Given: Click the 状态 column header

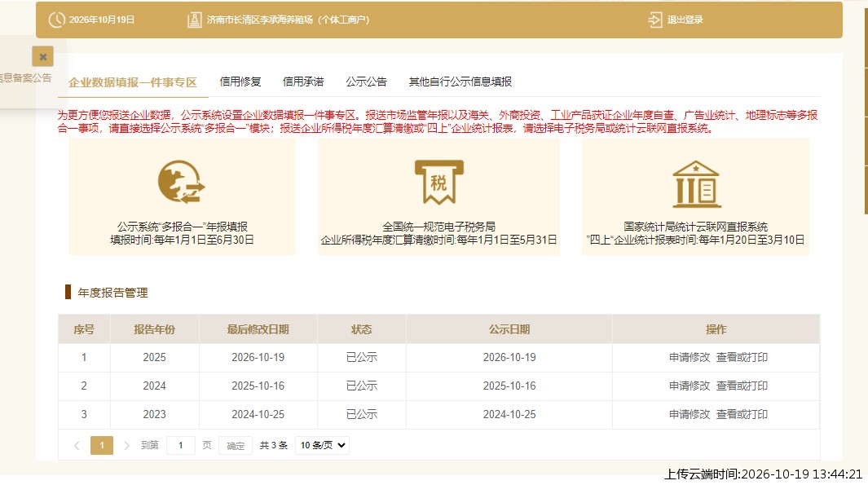Looking at the screenshot, I should point(362,329).
